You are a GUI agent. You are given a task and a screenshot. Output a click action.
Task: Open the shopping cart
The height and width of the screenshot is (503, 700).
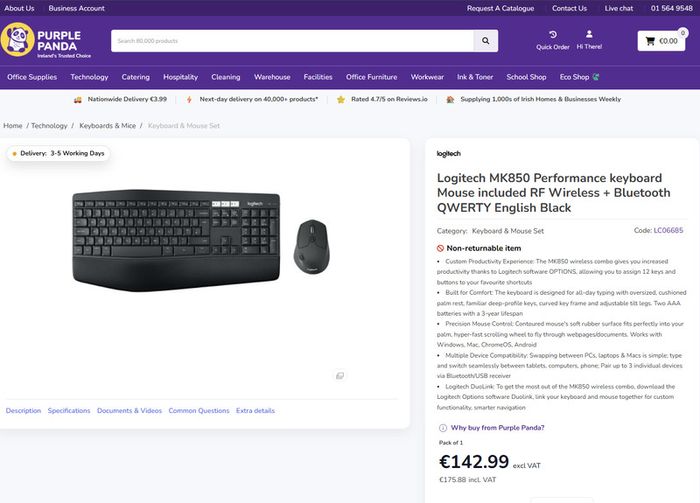[x=661, y=41]
